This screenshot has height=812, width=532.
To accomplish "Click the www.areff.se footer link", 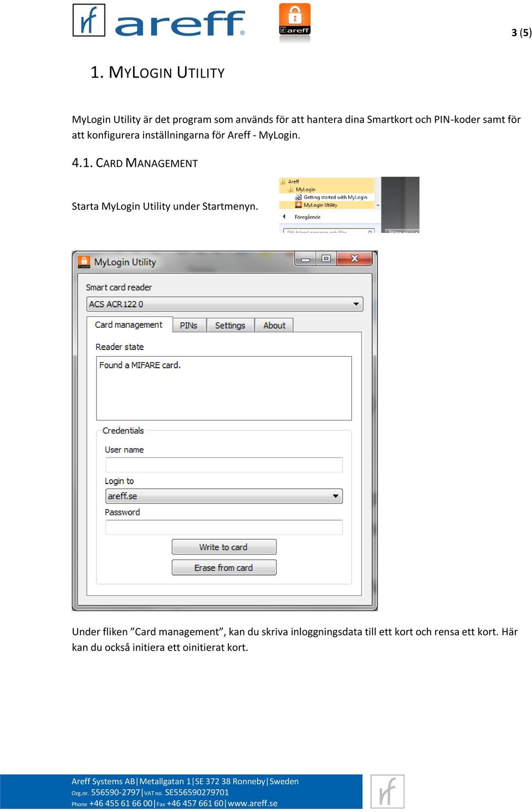I will point(253,803).
